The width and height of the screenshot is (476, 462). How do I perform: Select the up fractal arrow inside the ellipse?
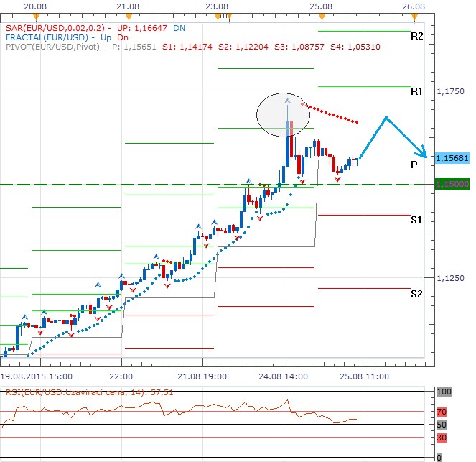(x=287, y=100)
